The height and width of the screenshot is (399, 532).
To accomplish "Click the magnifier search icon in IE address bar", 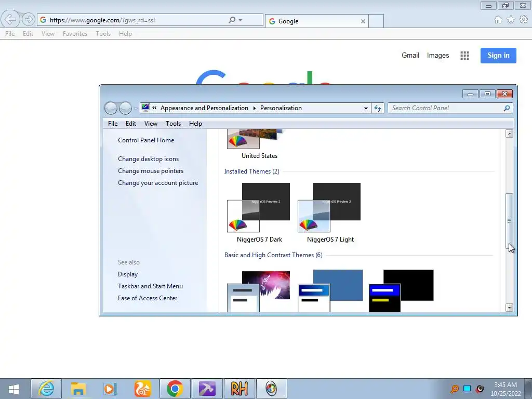I will coord(232,20).
